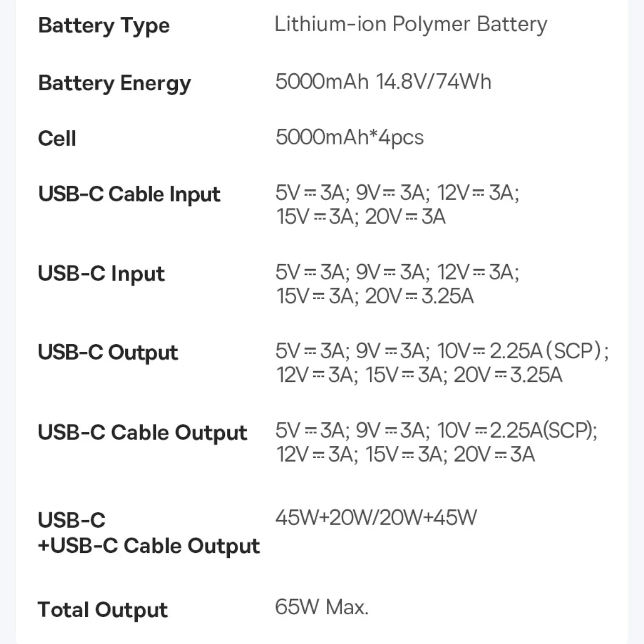Click the USB-C +USB-C Cable Output label

[148, 533]
